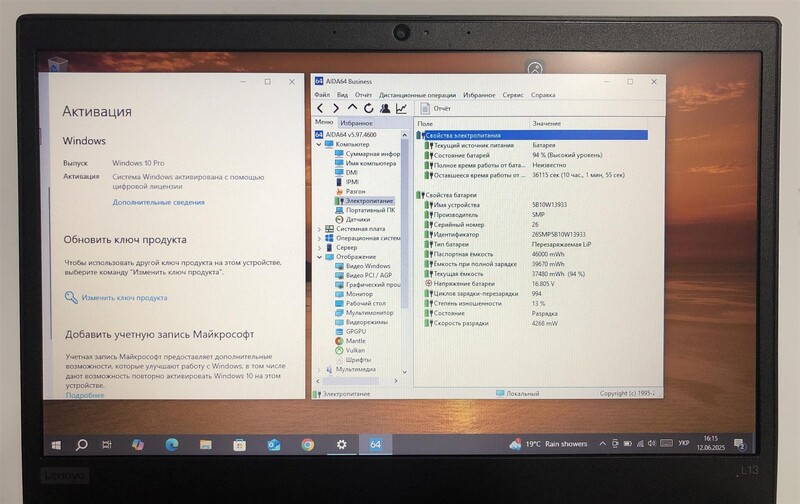Click the Отчёт report toolbar button

pyautogui.click(x=436, y=108)
